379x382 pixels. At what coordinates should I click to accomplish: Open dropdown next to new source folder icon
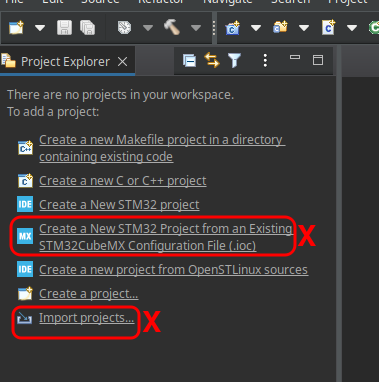[x=304, y=28]
